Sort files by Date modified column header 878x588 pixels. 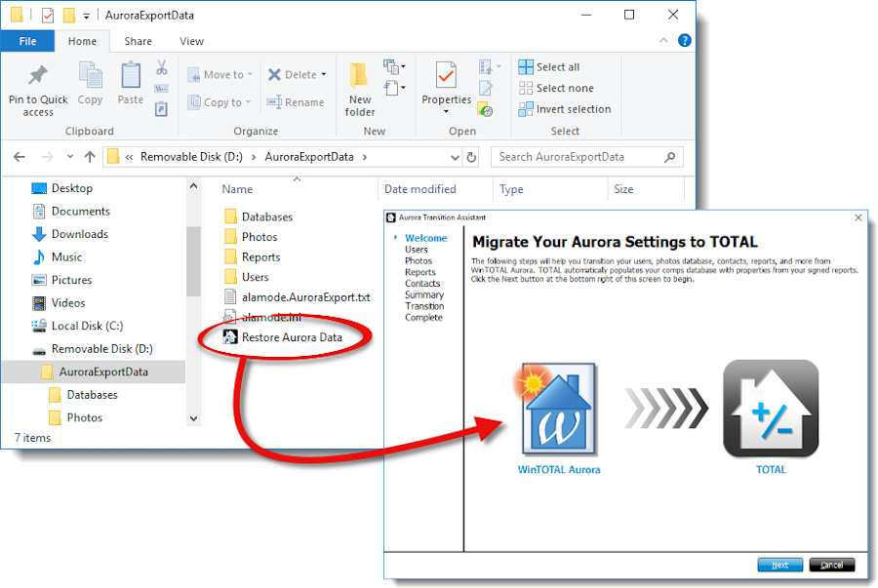419,189
